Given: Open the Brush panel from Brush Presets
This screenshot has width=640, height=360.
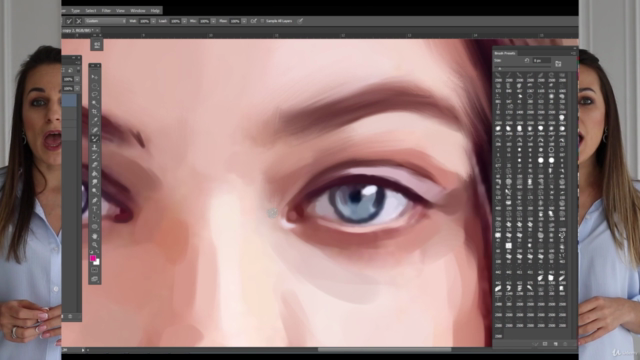Looking at the screenshot, I should pos(558,63).
